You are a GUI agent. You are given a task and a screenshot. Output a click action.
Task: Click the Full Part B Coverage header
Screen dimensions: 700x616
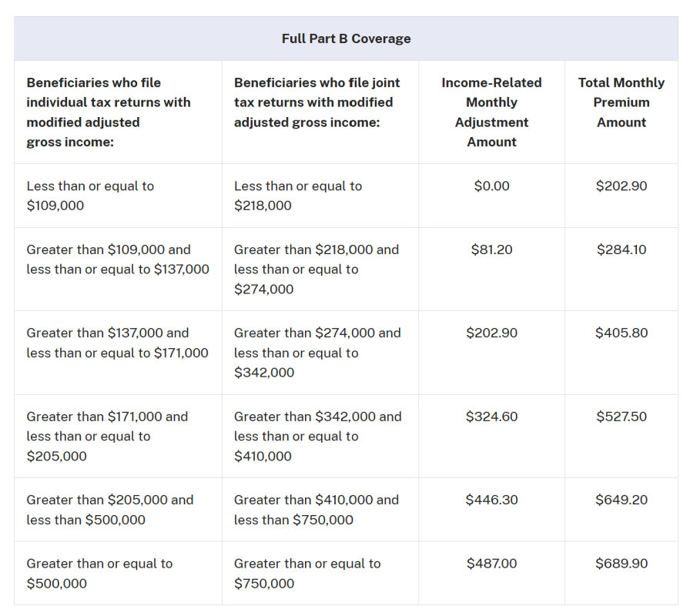click(x=346, y=38)
